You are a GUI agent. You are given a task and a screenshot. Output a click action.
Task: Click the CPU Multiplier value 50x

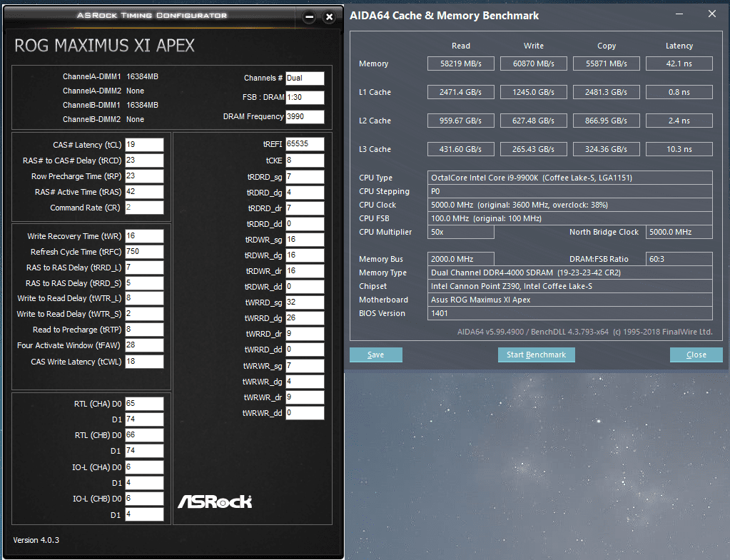461,232
